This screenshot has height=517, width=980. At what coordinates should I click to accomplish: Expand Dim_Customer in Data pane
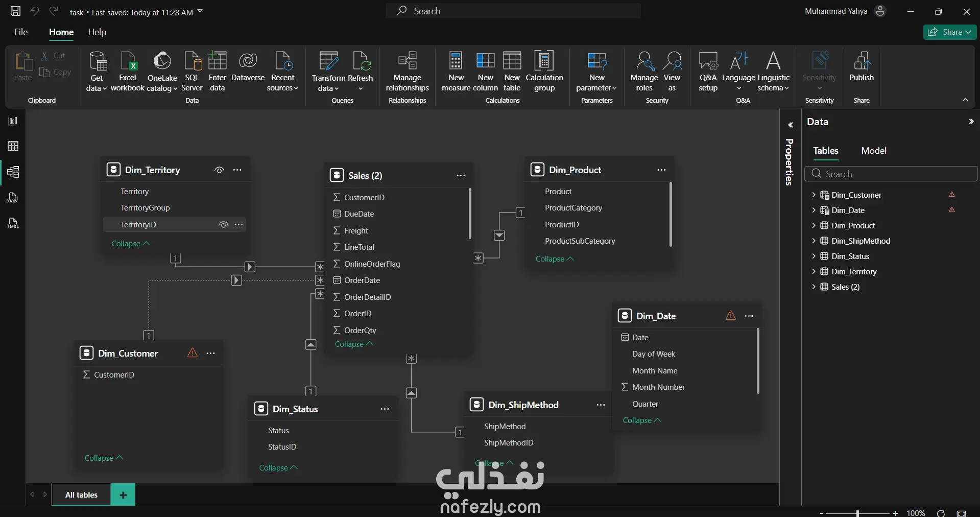click(814, 195)
